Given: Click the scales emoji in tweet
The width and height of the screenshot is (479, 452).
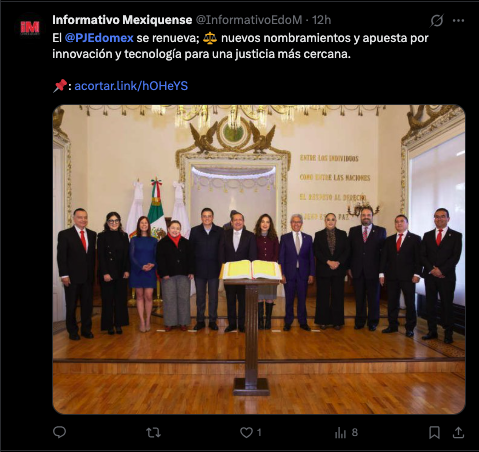Looking at the screenshot, I should 210,38.
